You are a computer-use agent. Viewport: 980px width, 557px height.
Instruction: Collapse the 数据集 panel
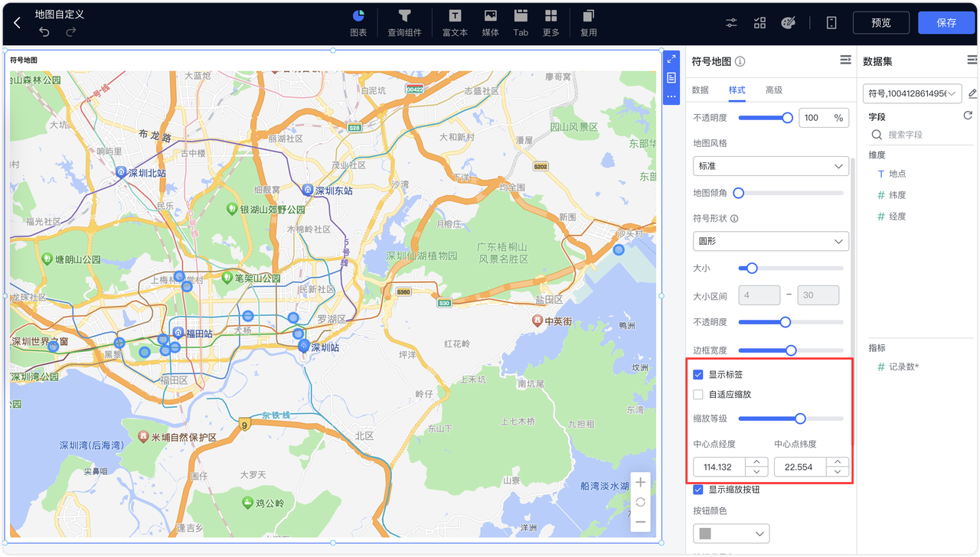pos(972,60)
